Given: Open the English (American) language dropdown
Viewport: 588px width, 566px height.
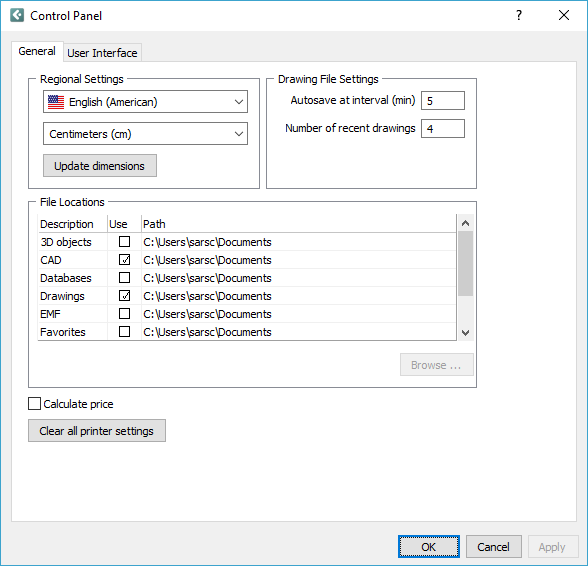Looking at the screenshot, I should tap(146, 102).
